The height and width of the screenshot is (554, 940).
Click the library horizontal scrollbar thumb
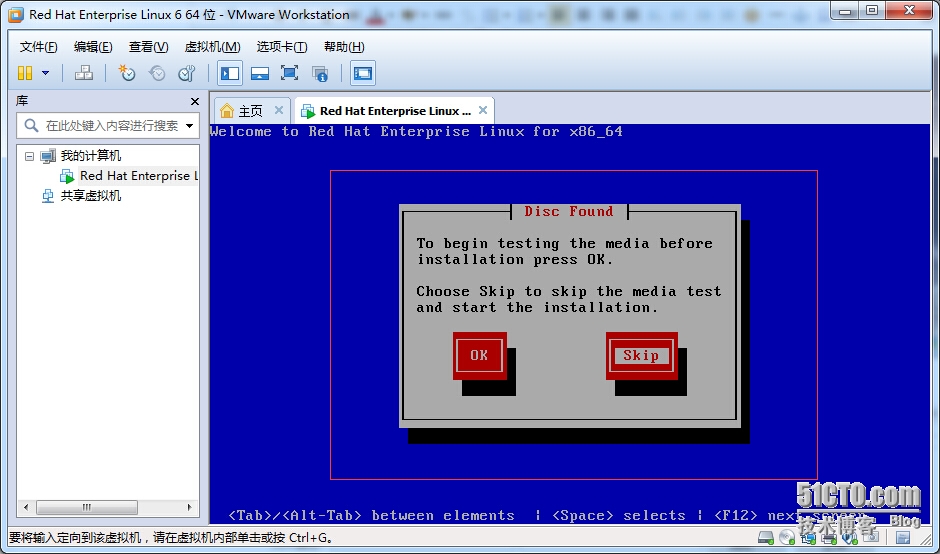coord(87,507)
